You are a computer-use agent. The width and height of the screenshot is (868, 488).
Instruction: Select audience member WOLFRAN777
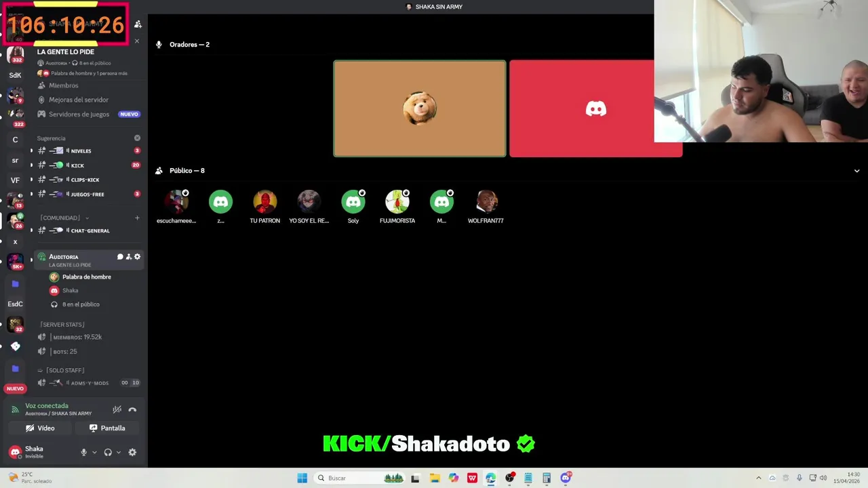(486, 207)
